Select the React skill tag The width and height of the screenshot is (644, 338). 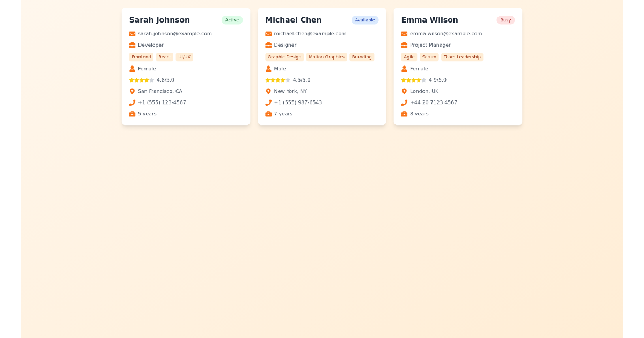pyautogui.click(x=164, y=57)
